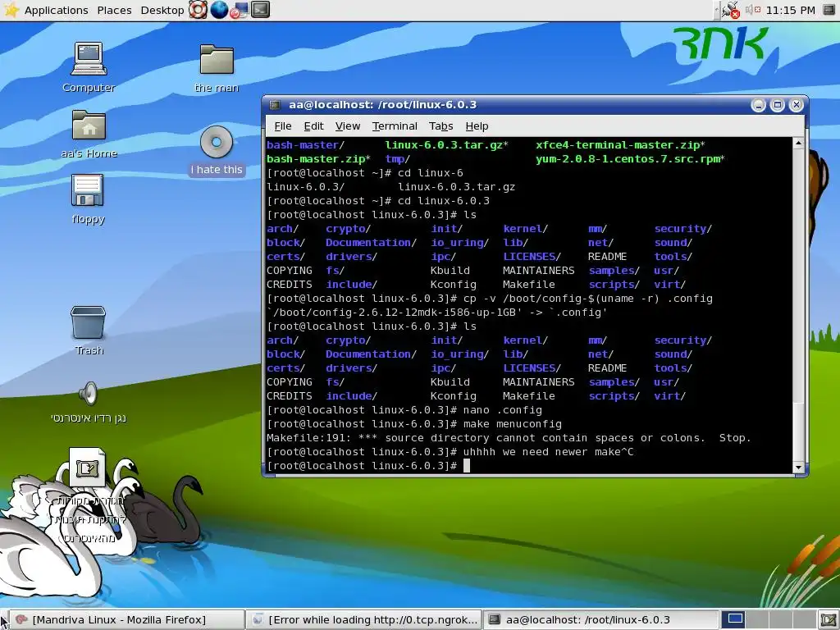Open the terminal Help menu

477,126
